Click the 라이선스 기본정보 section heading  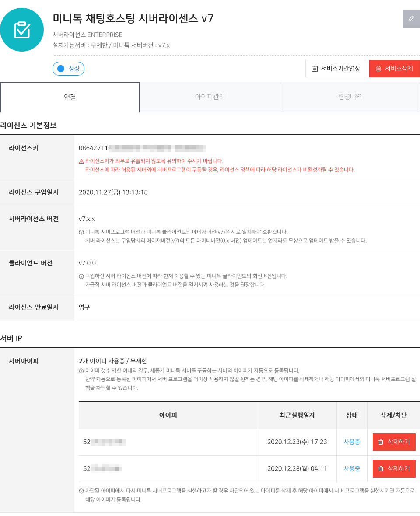[x=28, y=126]
